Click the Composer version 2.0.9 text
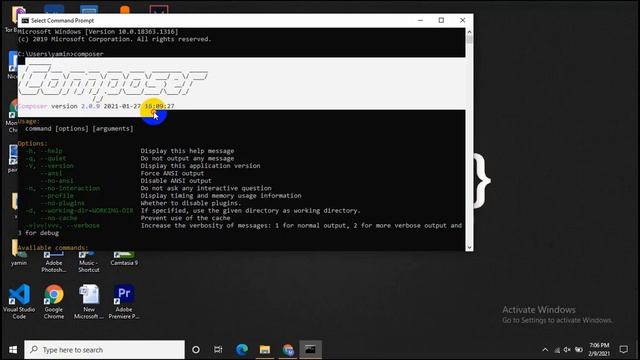The height and width of the screenshot is (360, 640). pyautogui.click(x=96, y=106)
